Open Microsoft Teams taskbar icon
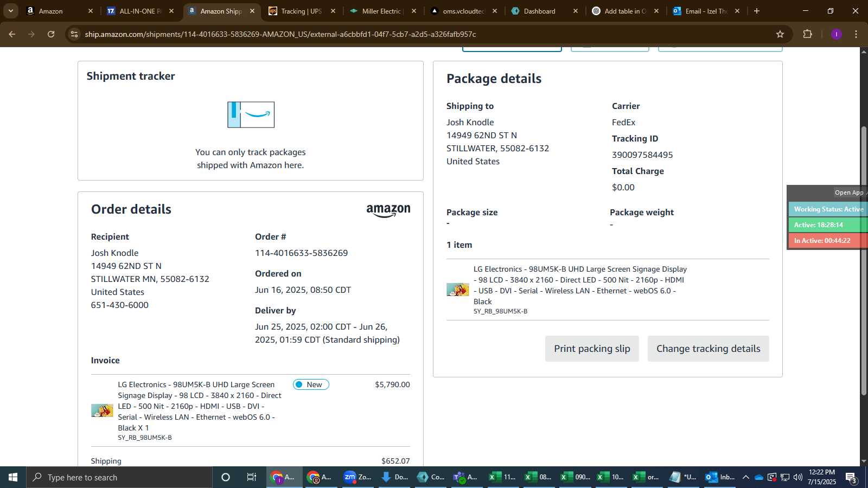868x488 pixels. (465, 477)
